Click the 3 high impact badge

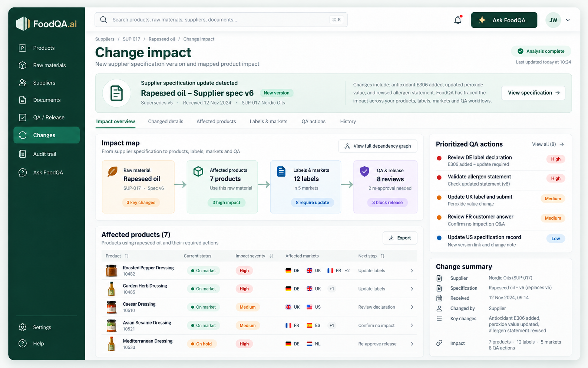pyautogui.click(x=226, y=203)
